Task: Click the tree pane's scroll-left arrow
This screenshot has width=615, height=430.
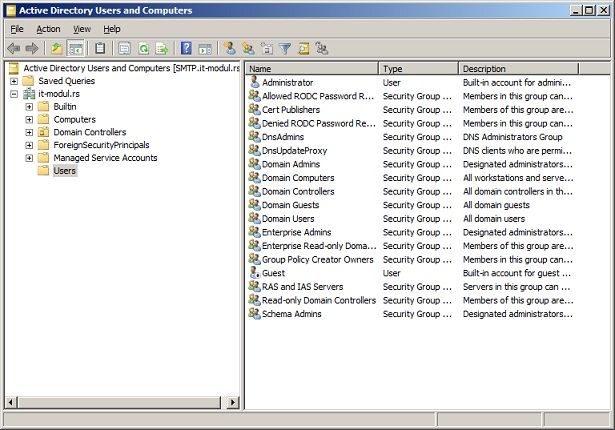Action: (x=11, y=402)
